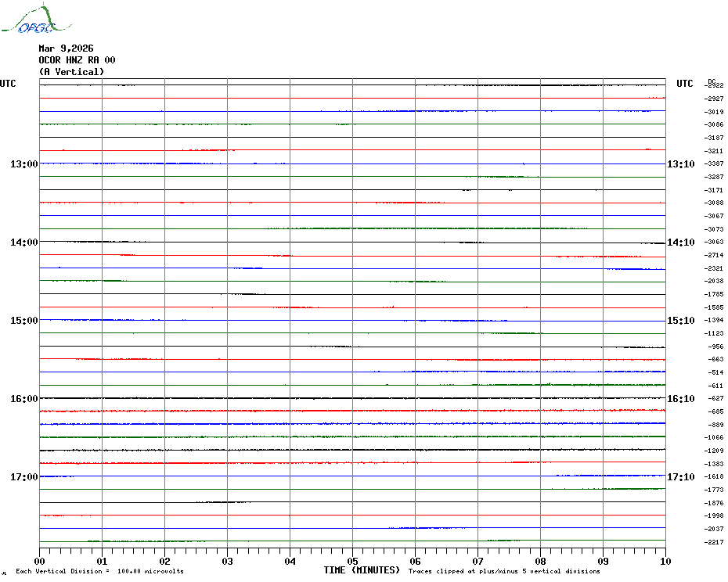728x582 pixels.
Task: Click the "14:10" time label
Action: pos(681,242)
